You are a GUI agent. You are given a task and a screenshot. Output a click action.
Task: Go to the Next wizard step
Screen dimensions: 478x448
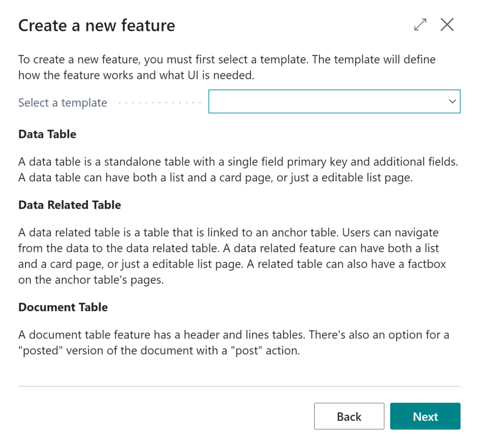point(425,416)
